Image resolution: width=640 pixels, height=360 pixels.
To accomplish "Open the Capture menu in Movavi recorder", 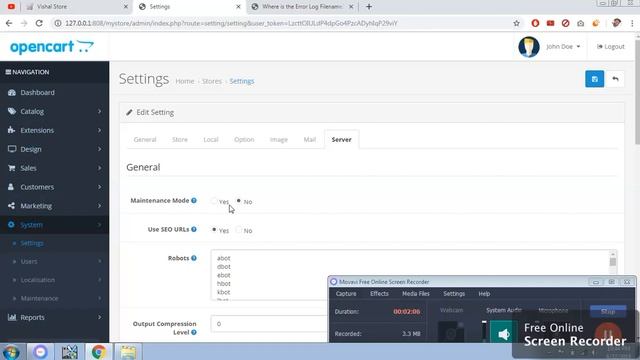I will (x=346, y=294).
